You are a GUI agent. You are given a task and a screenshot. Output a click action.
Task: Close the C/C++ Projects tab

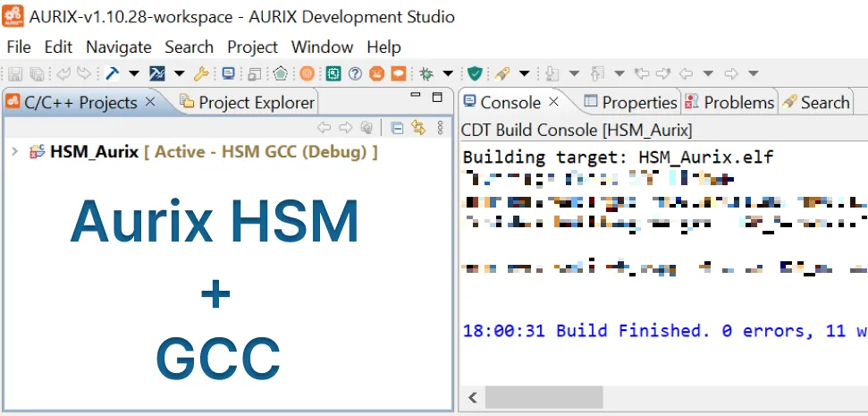tap(150, 102)
